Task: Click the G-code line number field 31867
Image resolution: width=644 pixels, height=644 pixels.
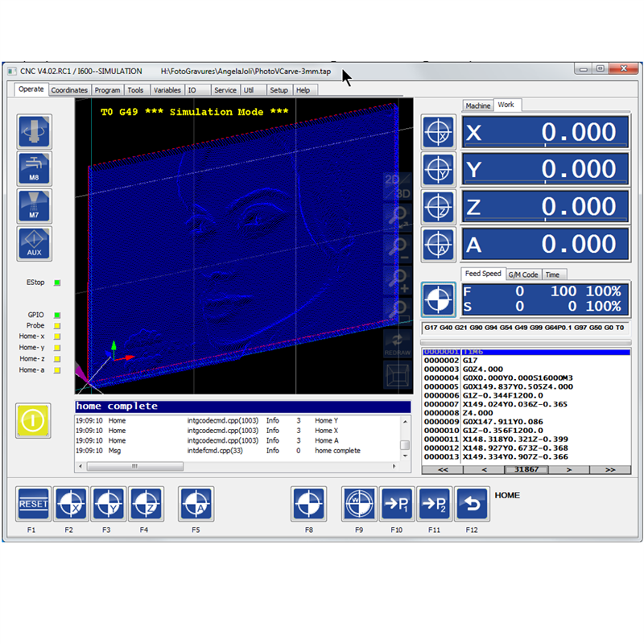Action: (526, 469)
